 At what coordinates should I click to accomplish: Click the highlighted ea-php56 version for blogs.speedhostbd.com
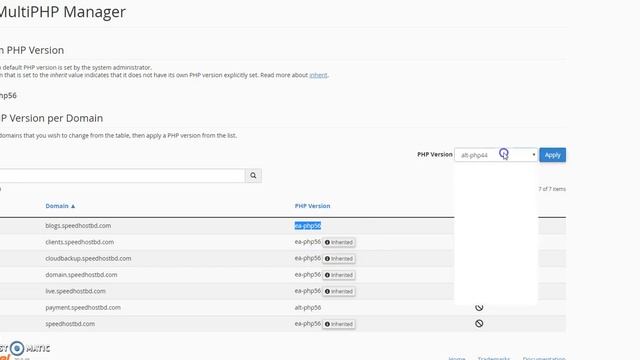tap(308, 226)
